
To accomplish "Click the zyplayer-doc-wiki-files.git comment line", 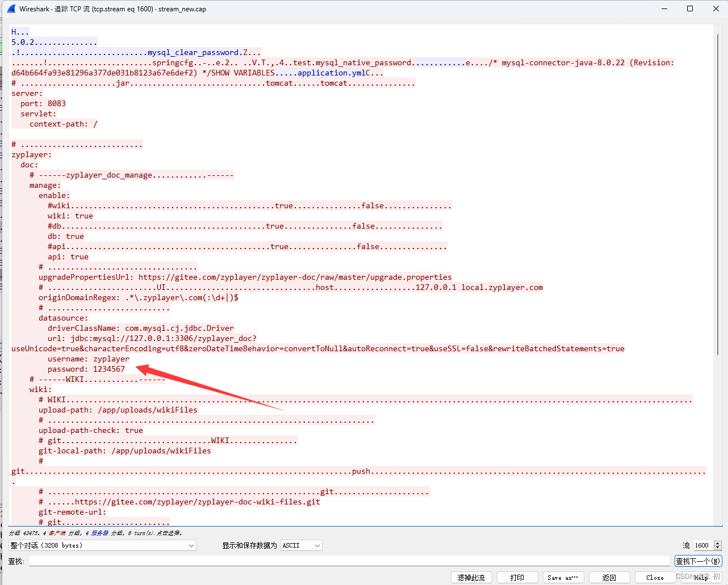I will coord(179,502).
